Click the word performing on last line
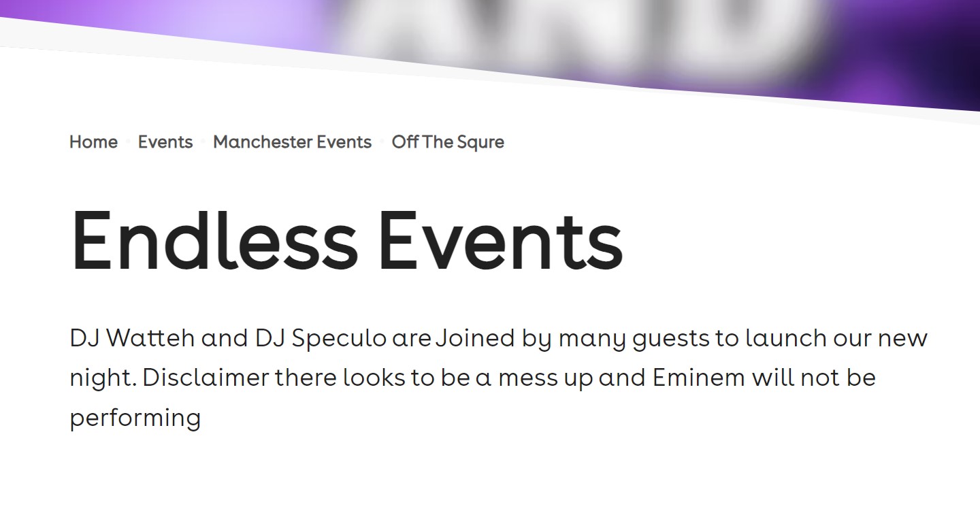This screenshot has width=980, height=511. pyautogui.click(x=135, y=418)
